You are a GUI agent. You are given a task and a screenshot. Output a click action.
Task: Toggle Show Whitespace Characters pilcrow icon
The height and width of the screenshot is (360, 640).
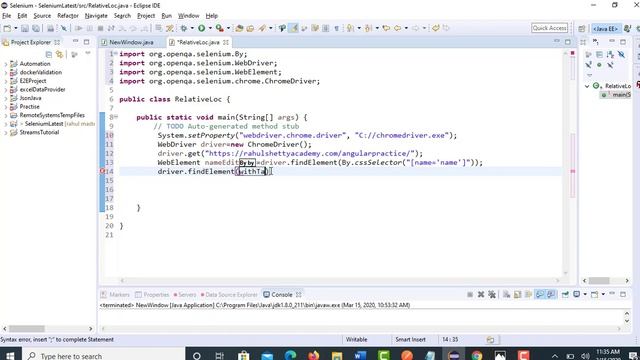(336, 28)
